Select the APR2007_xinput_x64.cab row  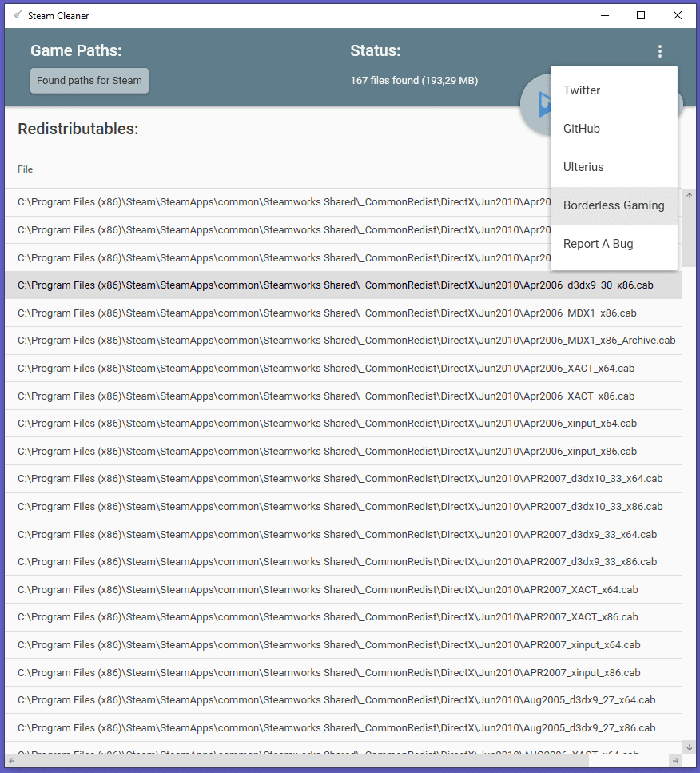(x=344, y=645)
